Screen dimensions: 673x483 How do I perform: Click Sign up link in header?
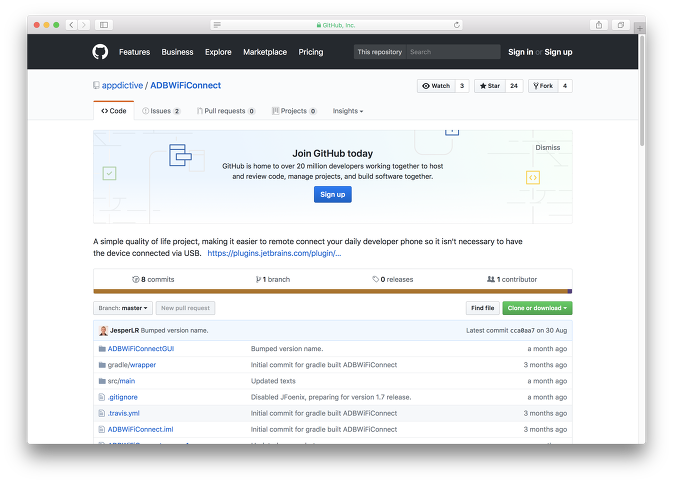click(558, 52)
